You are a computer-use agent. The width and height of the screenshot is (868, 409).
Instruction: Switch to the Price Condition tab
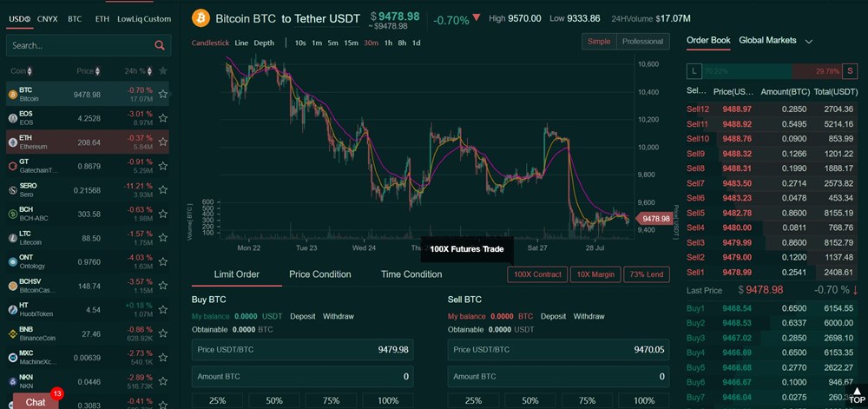[320, 274]
